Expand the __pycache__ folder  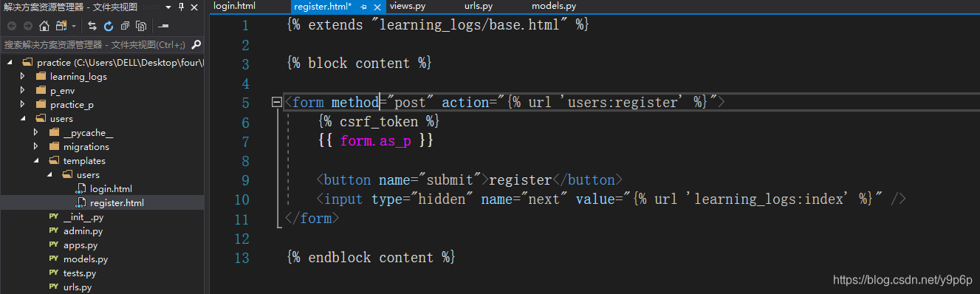coord(36,132)
